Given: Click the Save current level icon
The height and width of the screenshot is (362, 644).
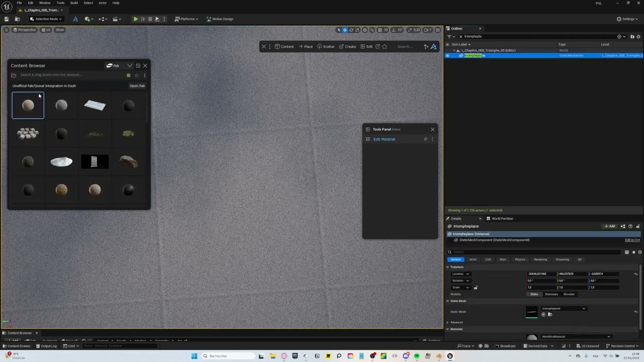Looking at the screenshot, I should [x=7, y=19].
